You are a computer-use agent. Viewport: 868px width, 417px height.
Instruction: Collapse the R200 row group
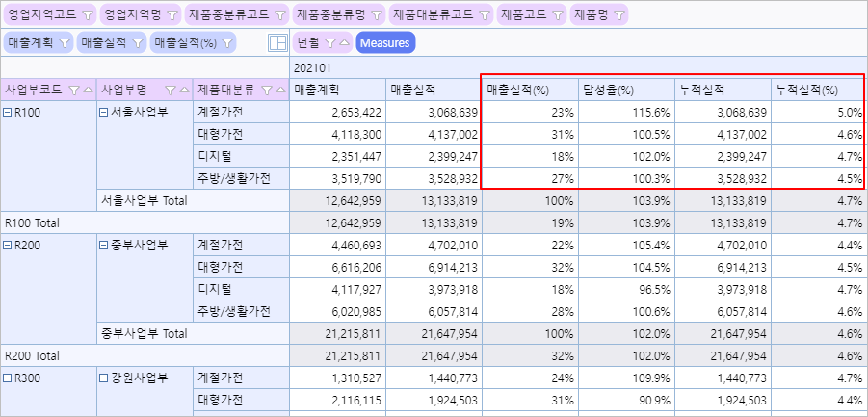click(x=9, y=246)
